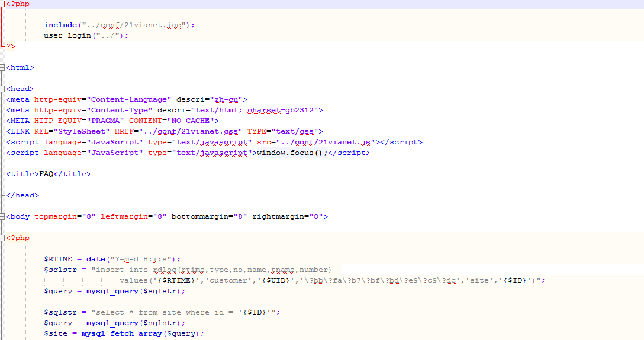Click the "../conf/21vianet.css" HREF value
This screenshot has width=644, height=340.
point(191,131)
